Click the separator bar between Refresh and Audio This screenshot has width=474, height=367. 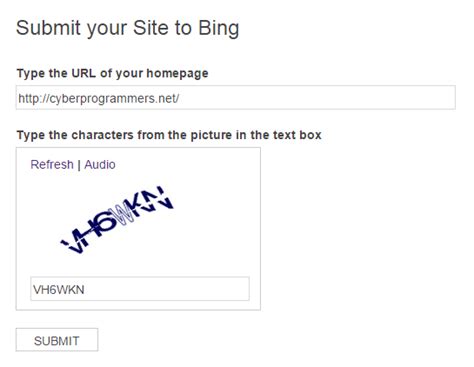(x=79, y=165)
